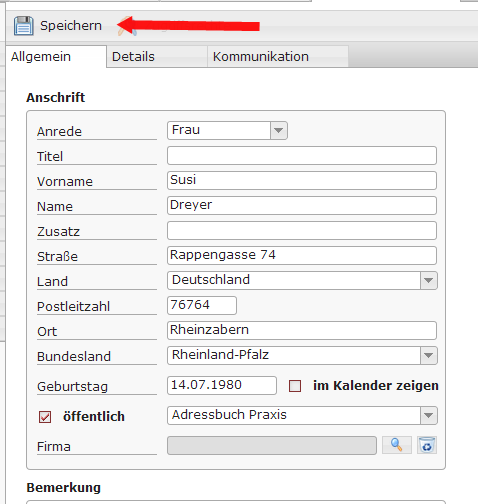Uncheck the öffentlich checkbox
The height and width of the screenshot is (504, 478).
pos(45,417)
